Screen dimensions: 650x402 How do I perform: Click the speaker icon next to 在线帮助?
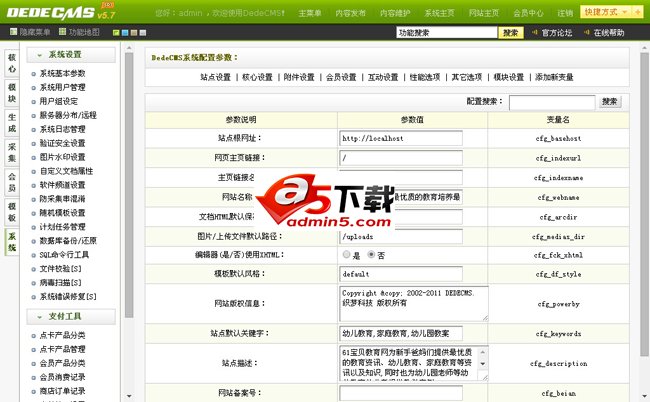[x=586, y=32]
